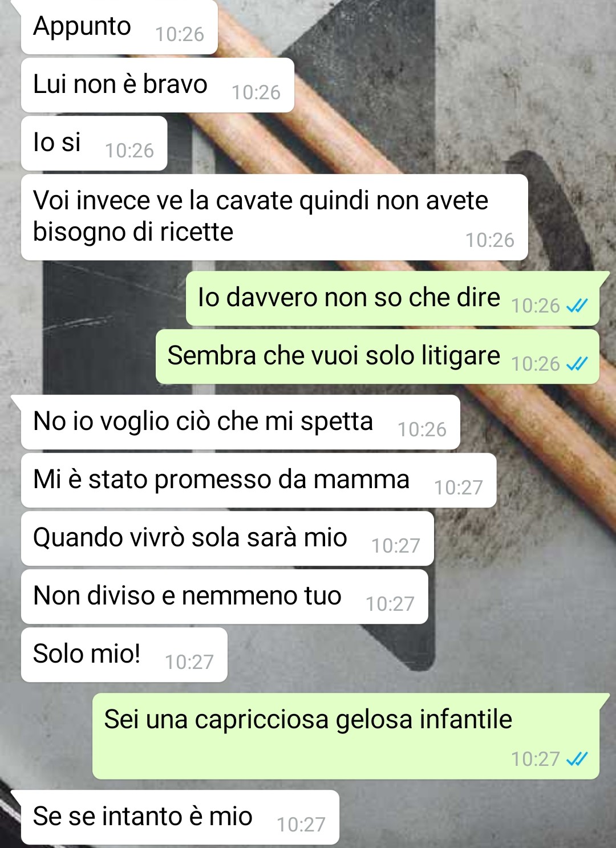
Task: Select 'No io voglio ciò che mi spetta'
Action: (241, 423)
